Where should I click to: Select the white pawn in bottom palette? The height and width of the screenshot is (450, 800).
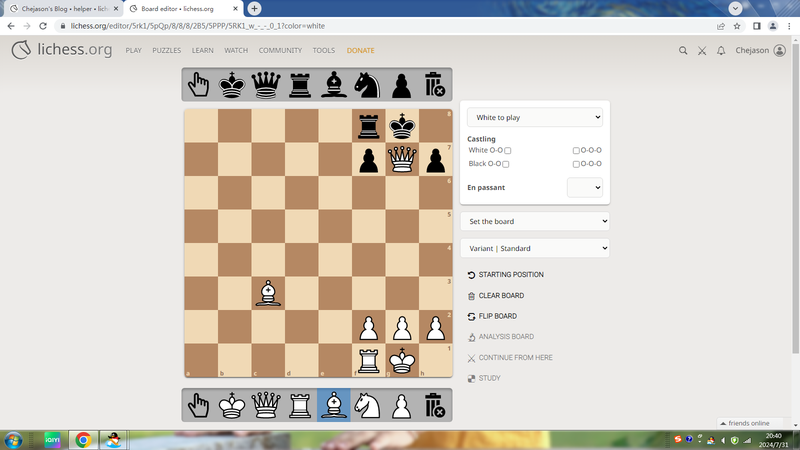(401, 405)
